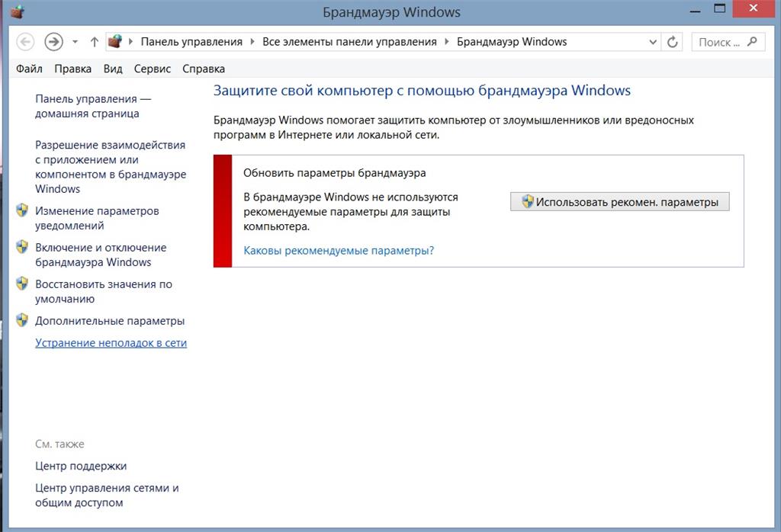Click Брандмауэр Windows breadcrumb in address bar

click(512, 42)
